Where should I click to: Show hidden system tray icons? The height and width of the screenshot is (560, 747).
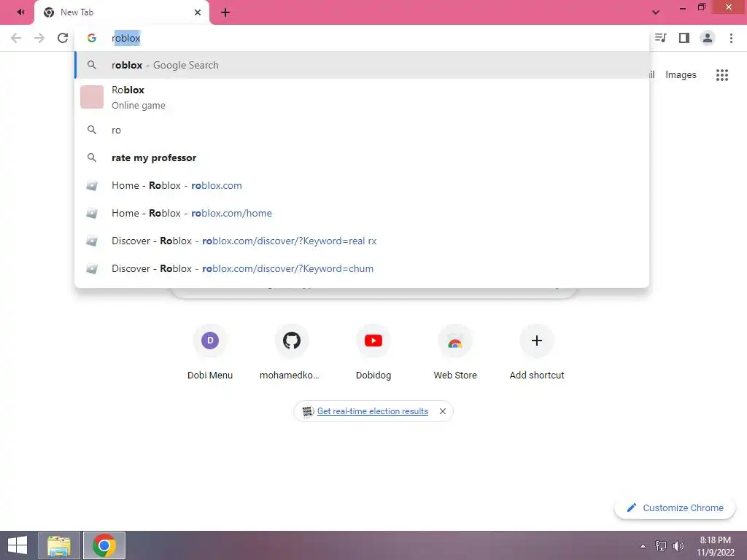pos(643,546)
